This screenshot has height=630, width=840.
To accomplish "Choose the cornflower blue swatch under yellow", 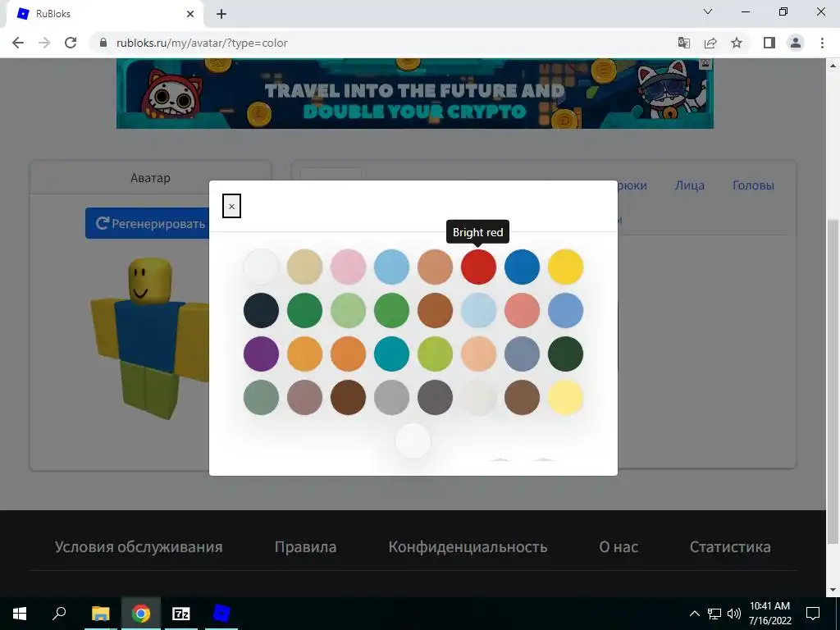I will (x=566, y=310).
